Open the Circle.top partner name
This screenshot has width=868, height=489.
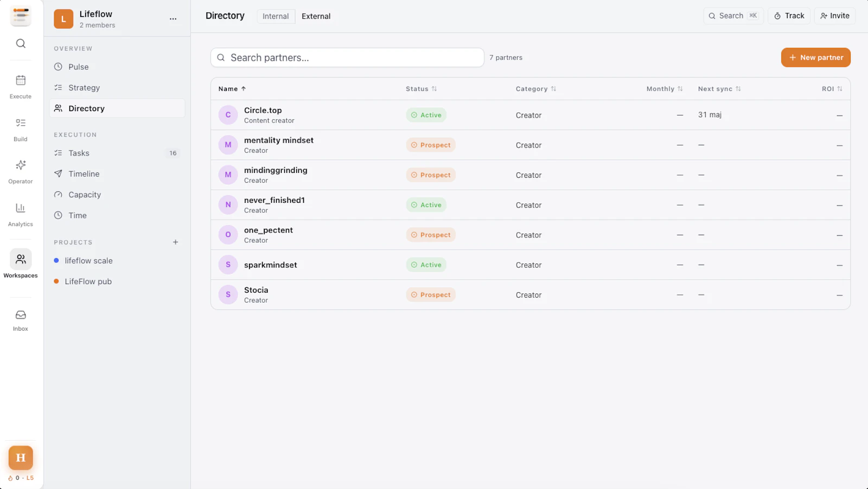(263, 110)
